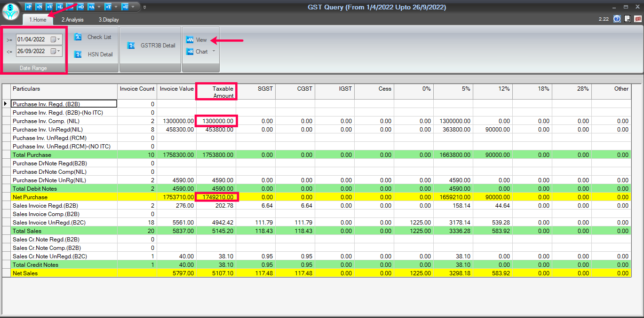This screenshot has height=318, width=644.
Task: Open calendar dropdown for 01/04/2022 start date
Action: 56,39
